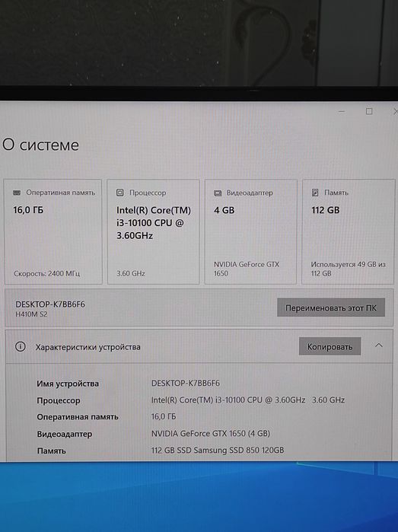Click the 4 GB value in the video adapter card
The height and width of the screenshot is (532, 398).
[x=224, y=210]
